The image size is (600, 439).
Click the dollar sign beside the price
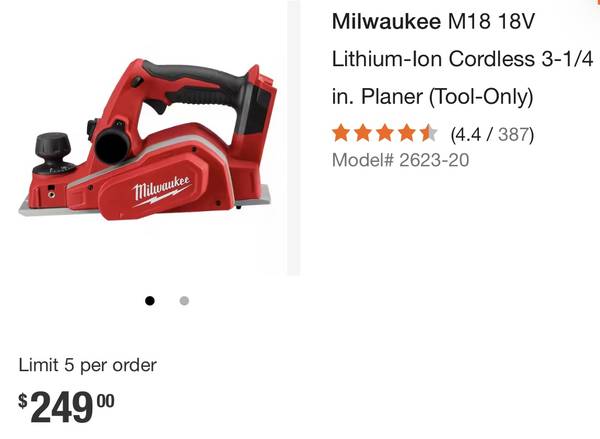(23, 400)
